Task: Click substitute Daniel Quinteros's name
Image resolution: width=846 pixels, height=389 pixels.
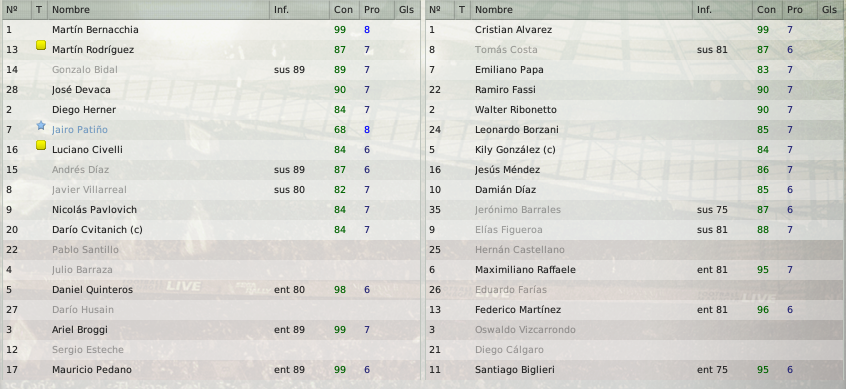Action: point(92,290)
